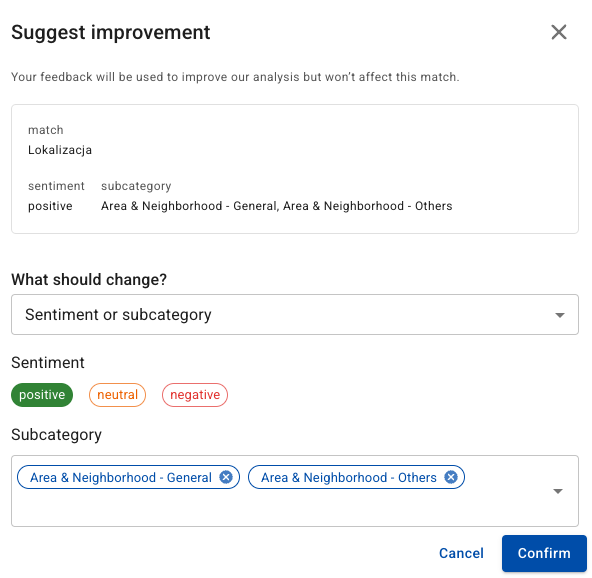
Task: Click the Area & Neighborhood - General chip label
Action: pos(121,478)
